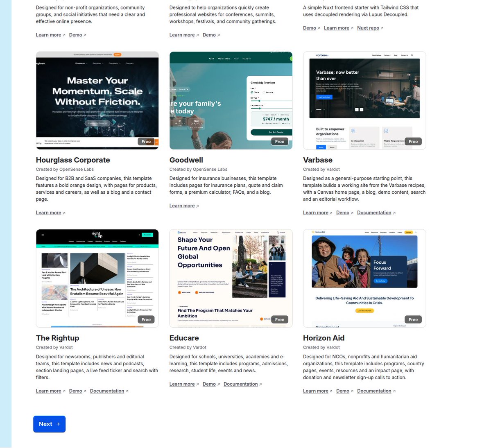
Task: Click external arrow after Hourglass Learn more
Action: (64, 213)
